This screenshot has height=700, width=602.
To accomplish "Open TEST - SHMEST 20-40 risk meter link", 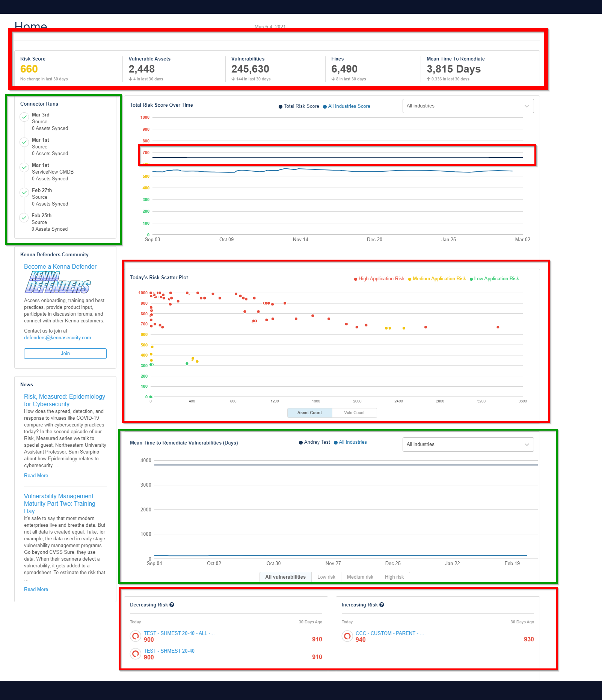I will (x=169, y=651).
